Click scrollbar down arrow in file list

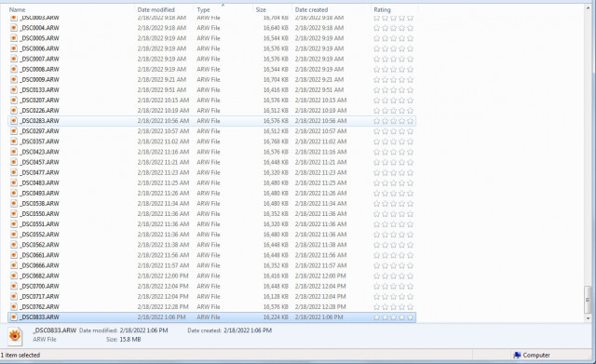589,318
